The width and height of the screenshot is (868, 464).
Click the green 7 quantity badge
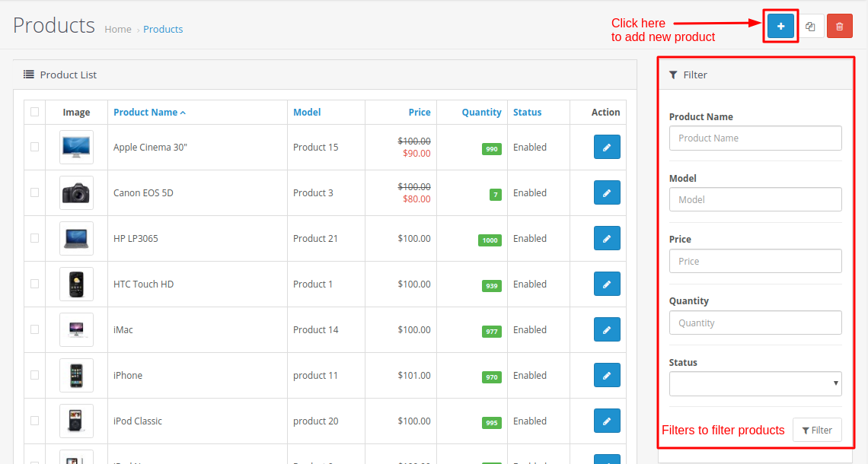496,195
